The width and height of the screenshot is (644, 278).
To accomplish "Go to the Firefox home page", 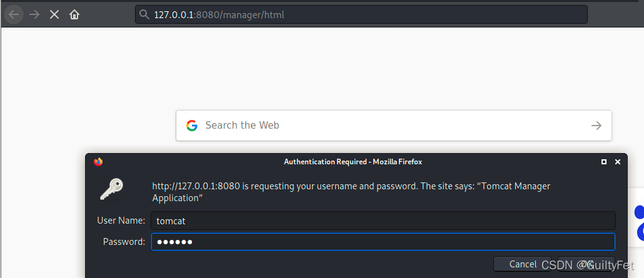I will tap(74, 14).
